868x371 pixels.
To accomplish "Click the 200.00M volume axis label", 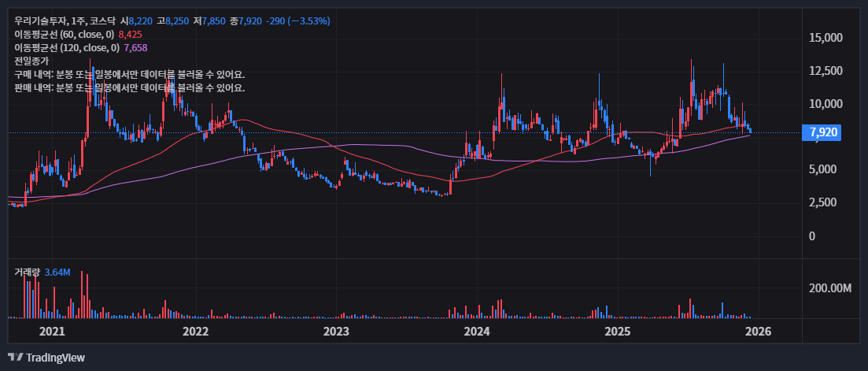I will click(829, 288).
